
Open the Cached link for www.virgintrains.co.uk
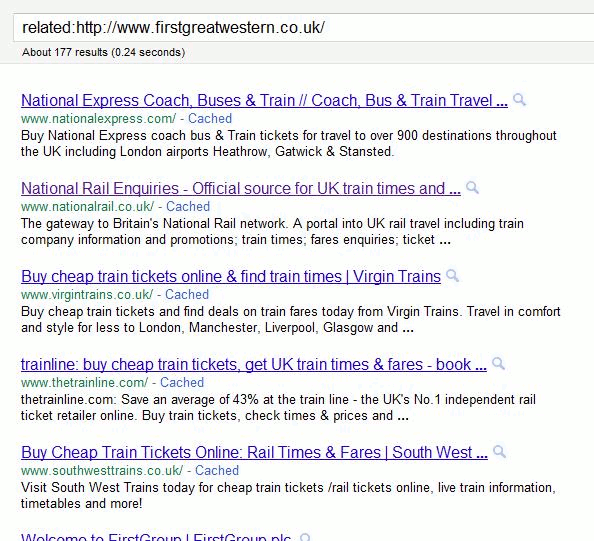[x=187, y=294]
